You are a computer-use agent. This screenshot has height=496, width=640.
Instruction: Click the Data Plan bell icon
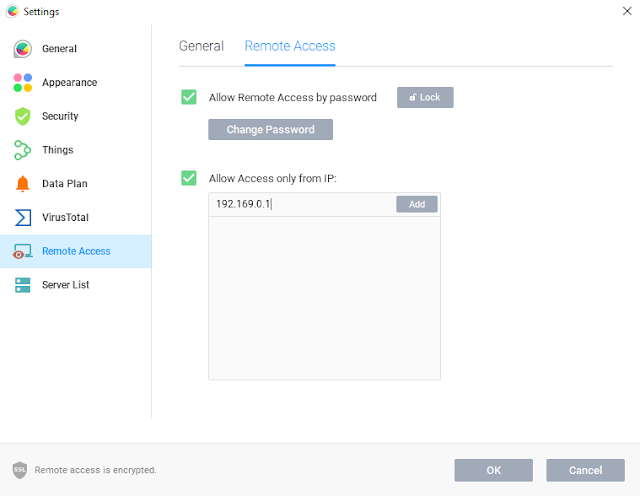tap(22, 184)
